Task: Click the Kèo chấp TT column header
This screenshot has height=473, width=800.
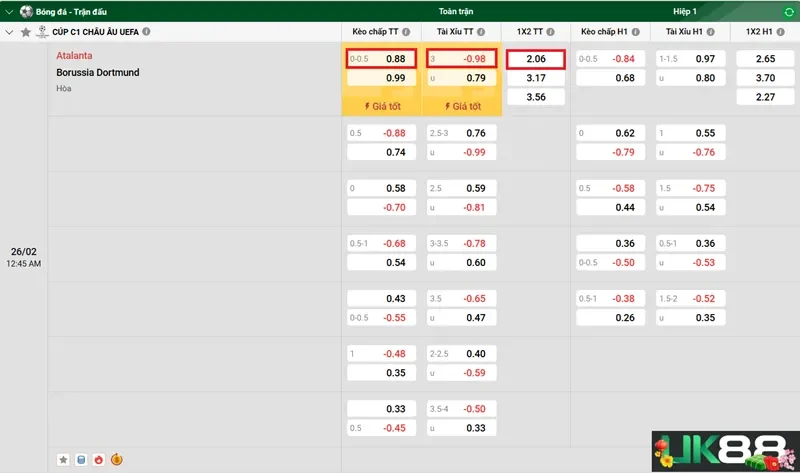Action: pos(375,32)
